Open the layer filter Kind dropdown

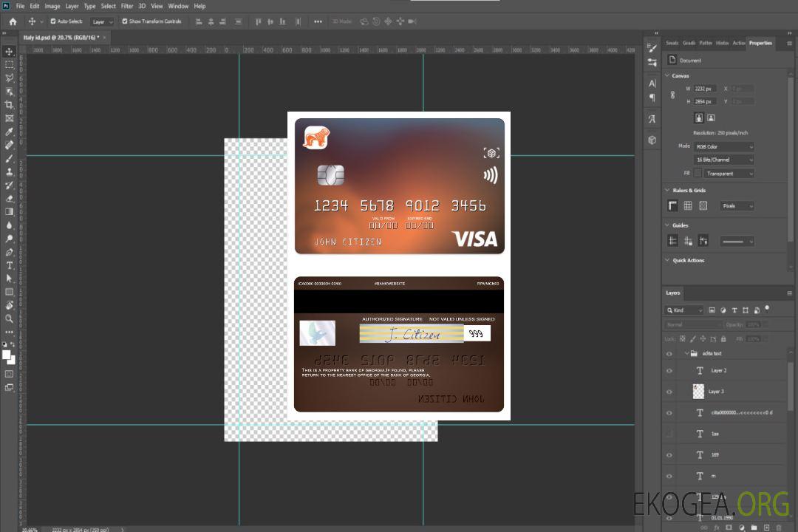tap(684, 310)
